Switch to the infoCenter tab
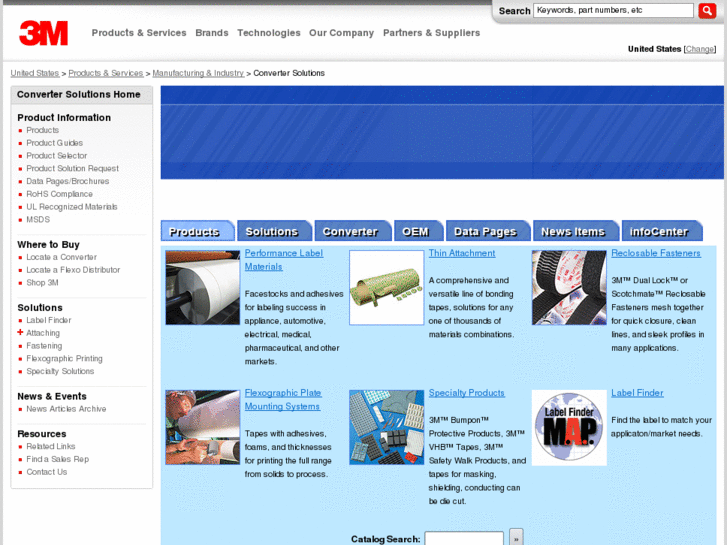Viewport: 727px width, 545px height. pyautogui.click(x=662, y=231)
